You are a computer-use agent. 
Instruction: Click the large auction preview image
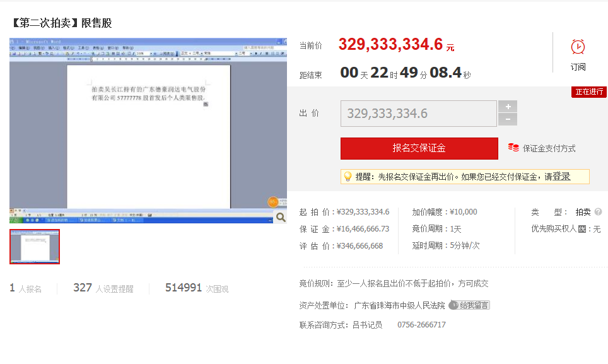(148, 131)
